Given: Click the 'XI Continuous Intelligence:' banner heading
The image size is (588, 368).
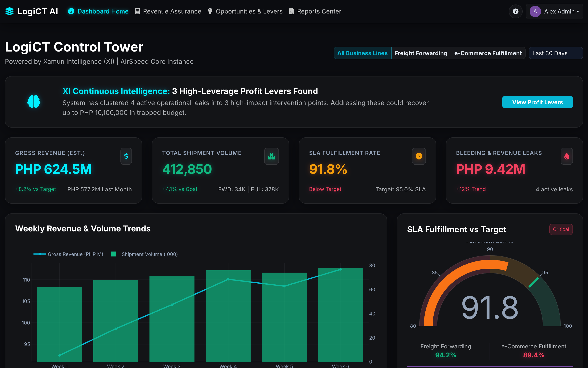Looking at the screenshot, I should pos(116,91).
